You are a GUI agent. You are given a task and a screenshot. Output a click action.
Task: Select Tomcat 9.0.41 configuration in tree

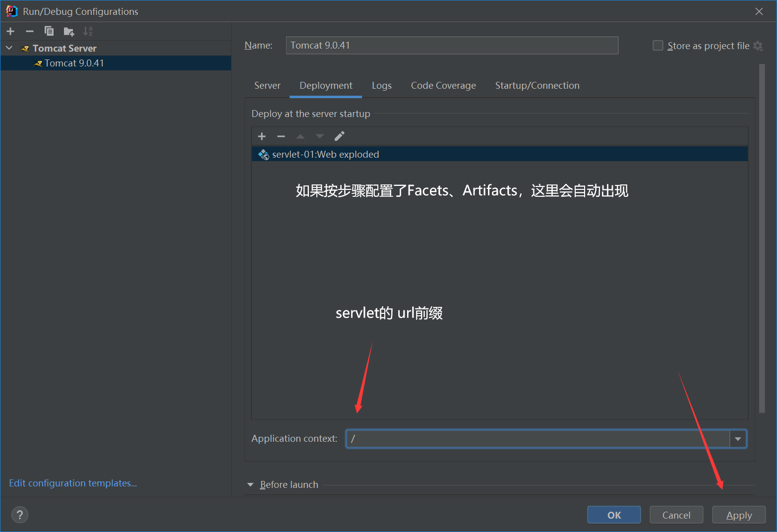tap(116, 63)
